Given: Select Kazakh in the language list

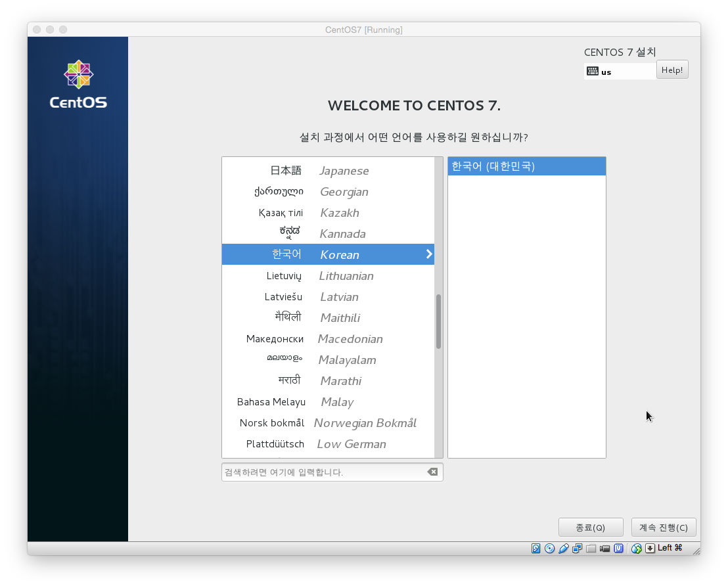Looking at the screenshot, I should (329, 213).
